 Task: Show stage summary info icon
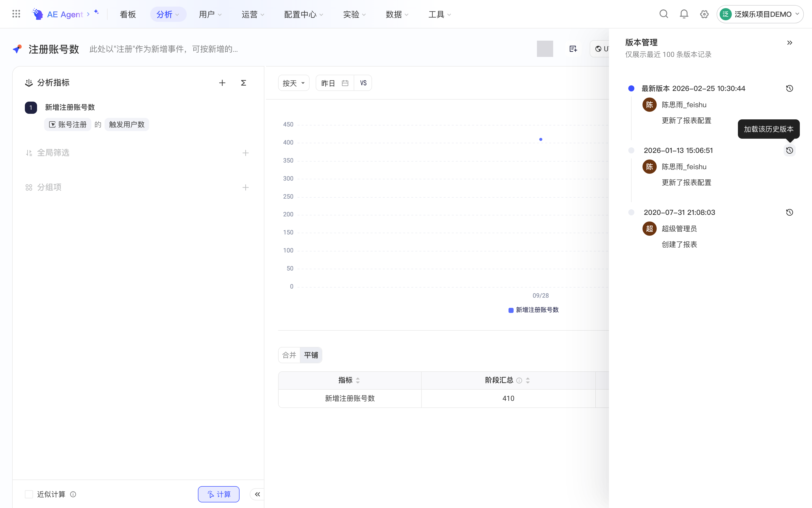[519, 380]
